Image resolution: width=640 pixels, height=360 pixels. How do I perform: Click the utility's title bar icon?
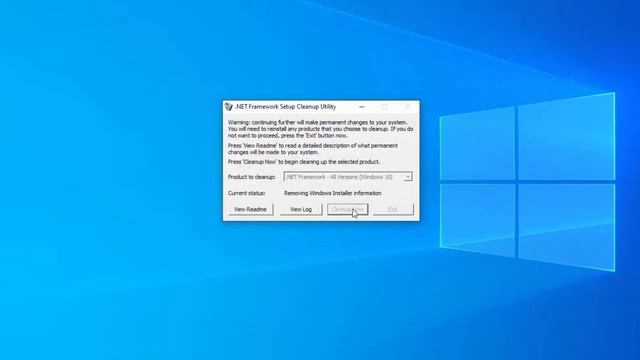(229, 107)
